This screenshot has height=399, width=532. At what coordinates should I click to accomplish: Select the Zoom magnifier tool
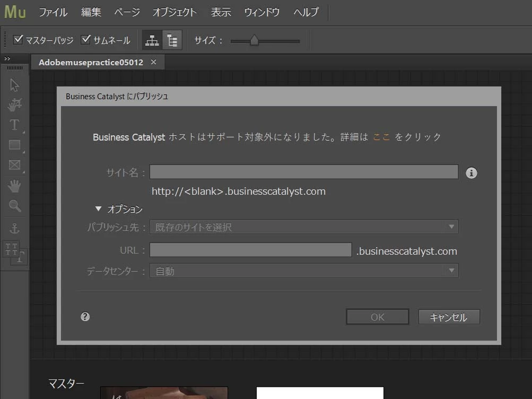[x=15, y=206]
